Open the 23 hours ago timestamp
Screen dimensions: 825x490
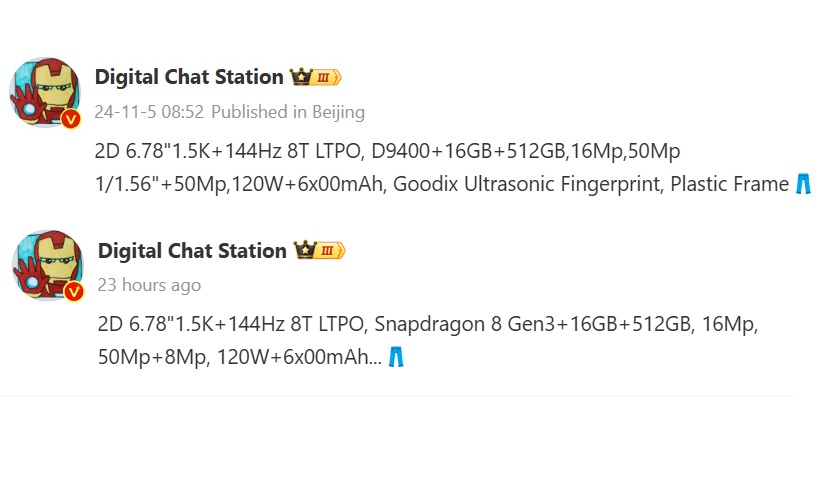pos(149,285)
